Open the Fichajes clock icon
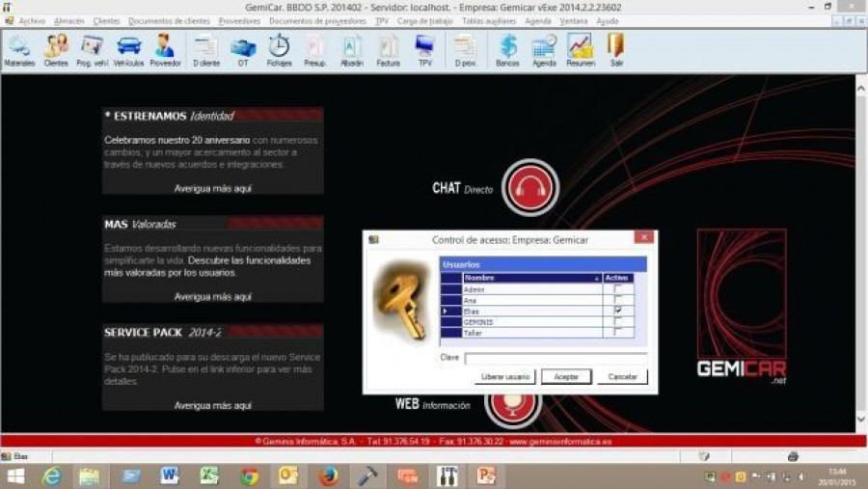 [x=279, y=50]
